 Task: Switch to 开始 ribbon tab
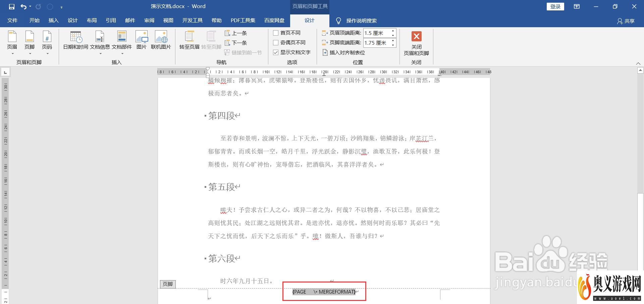[x=34, y=20]
